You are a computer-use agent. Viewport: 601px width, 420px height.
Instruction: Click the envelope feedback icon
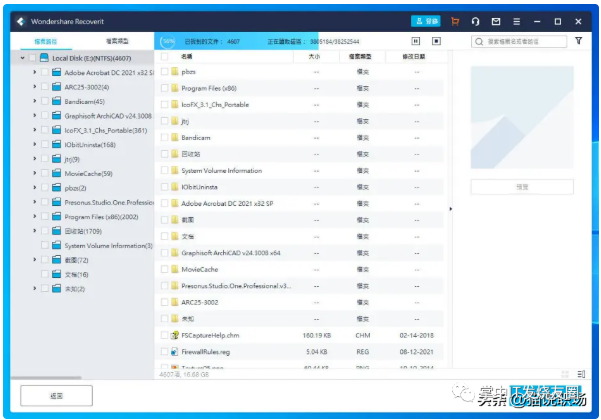tap(496, 21)
